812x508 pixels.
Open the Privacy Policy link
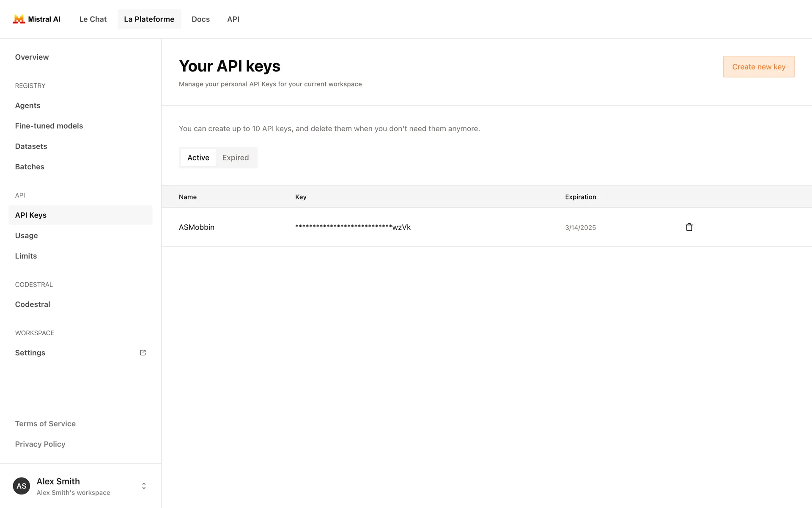(40, 444)
